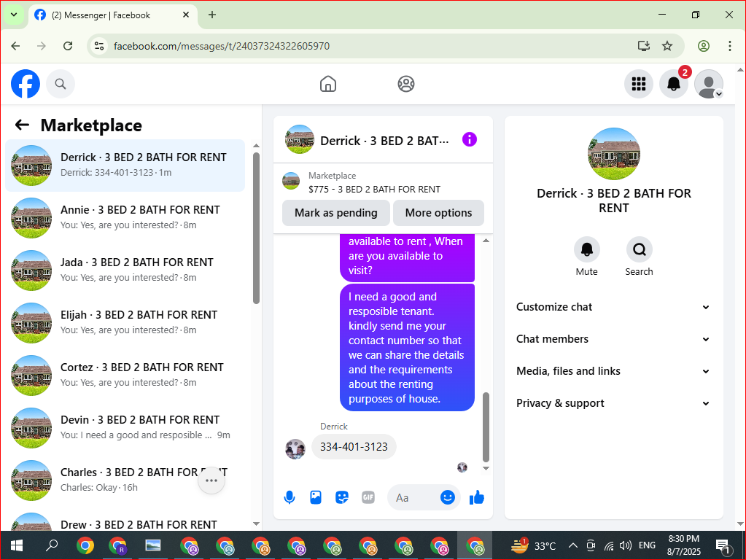View site information icon in address bar
The width and height of the screenshot is (746, 560).
coord(99,46)
